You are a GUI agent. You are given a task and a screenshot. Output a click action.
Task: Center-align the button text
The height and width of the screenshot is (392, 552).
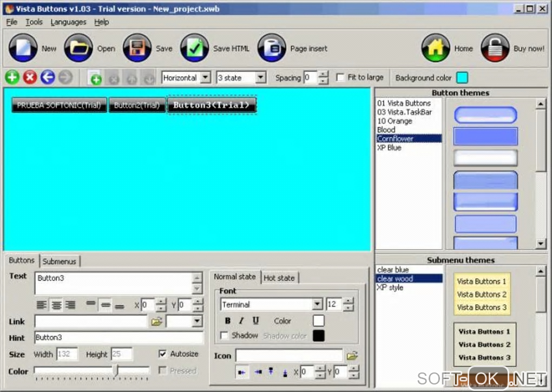point(56,305)
